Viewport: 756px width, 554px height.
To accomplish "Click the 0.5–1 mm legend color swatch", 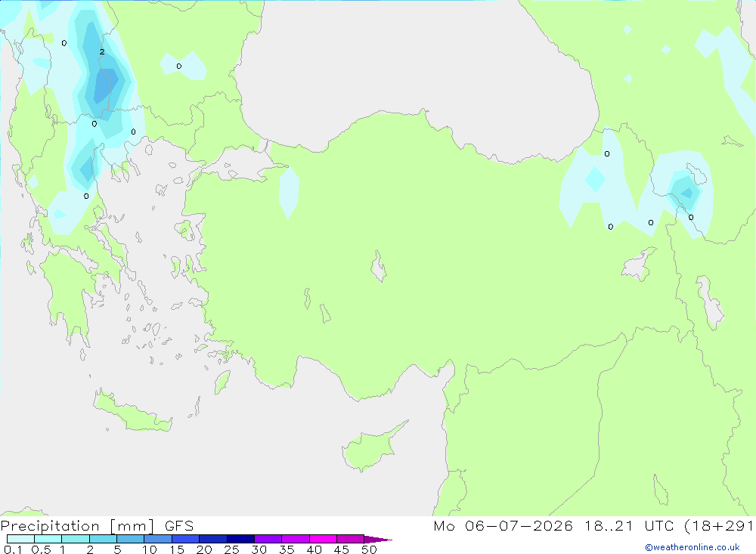I will click(48, 539).
